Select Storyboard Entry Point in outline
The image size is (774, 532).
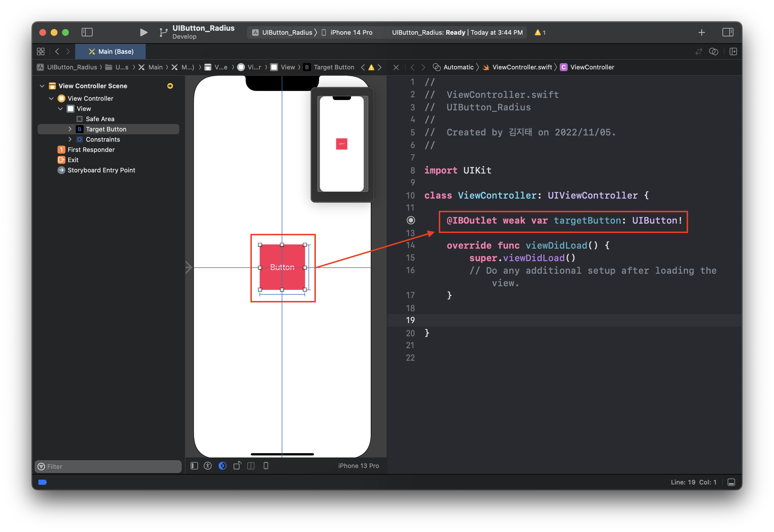[x=101, y=170]
